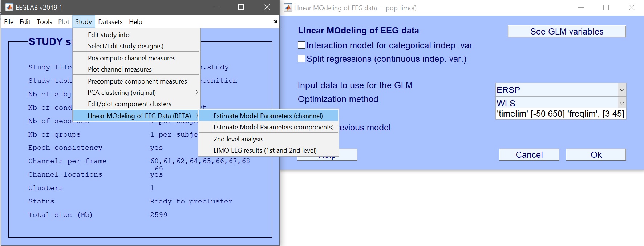Open the Datasets menu
The width and height of the screenshot is (644, 246).
coord(110,22)
